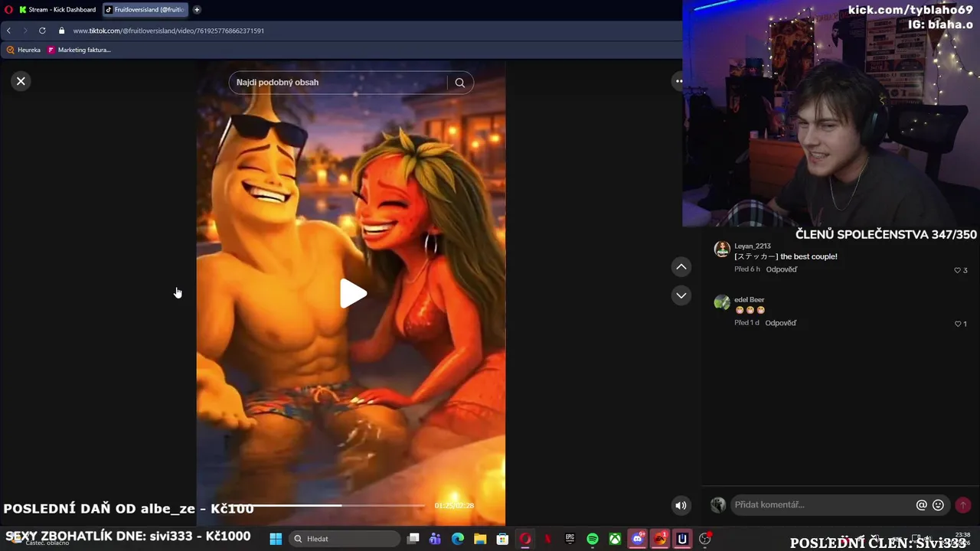
Task: Open edel Beer's avatar picture
Action: [x=722, y=302]
